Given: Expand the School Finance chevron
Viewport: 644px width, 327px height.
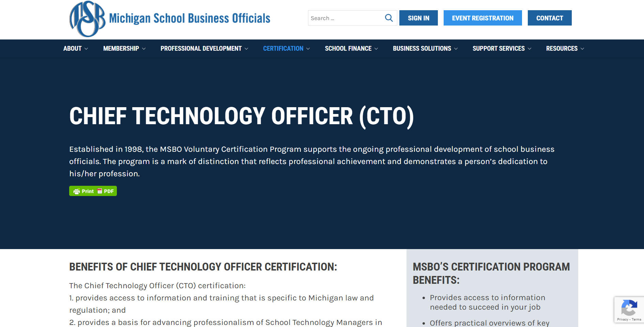Looking at the screenshot, I should coord(376,49).
